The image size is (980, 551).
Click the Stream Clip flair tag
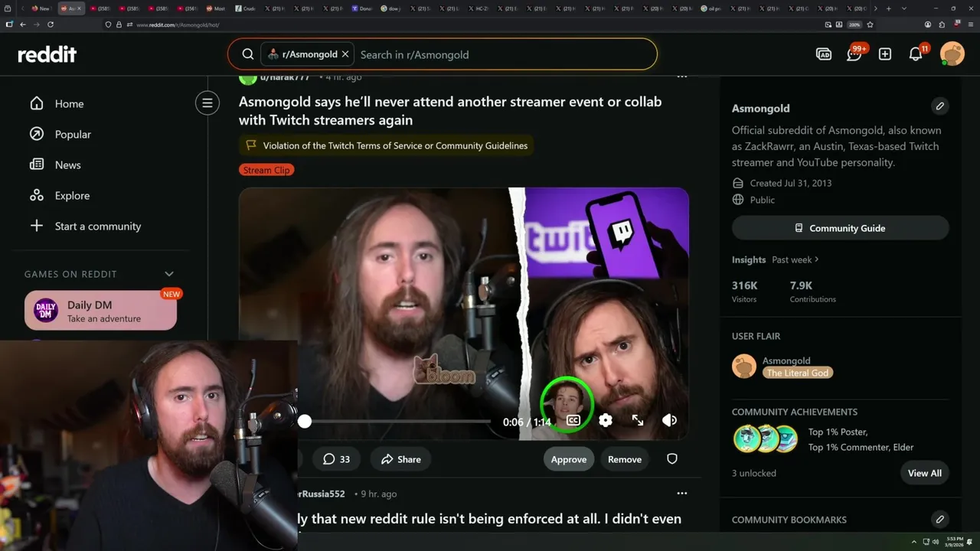click(266, 170)
